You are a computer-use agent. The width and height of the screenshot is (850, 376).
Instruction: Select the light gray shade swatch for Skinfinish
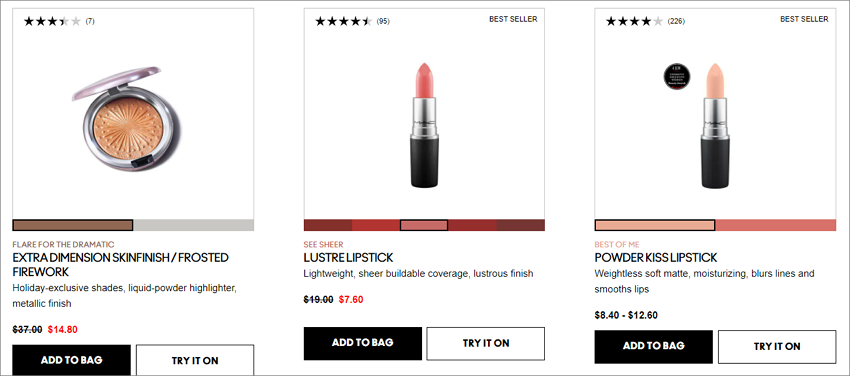tap(194, 225)
